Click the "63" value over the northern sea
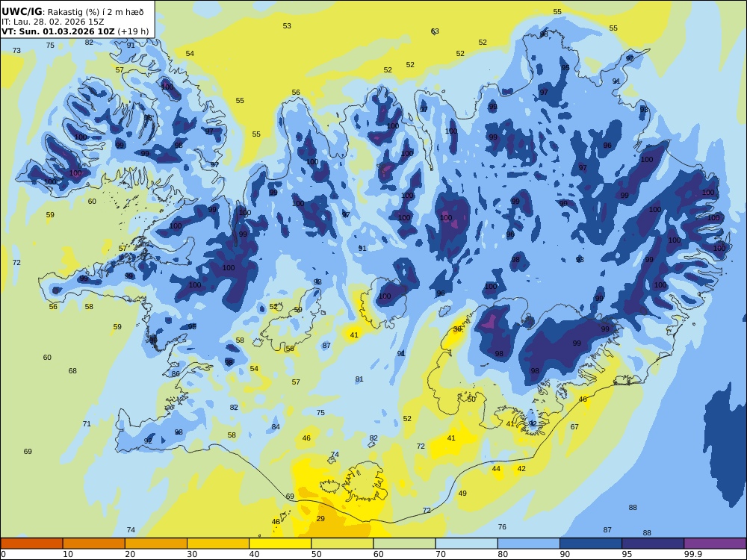 [x=435, y=31]
